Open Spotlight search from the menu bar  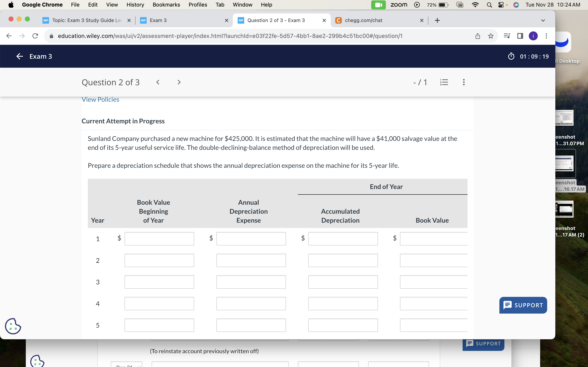(x=489, y=5)
